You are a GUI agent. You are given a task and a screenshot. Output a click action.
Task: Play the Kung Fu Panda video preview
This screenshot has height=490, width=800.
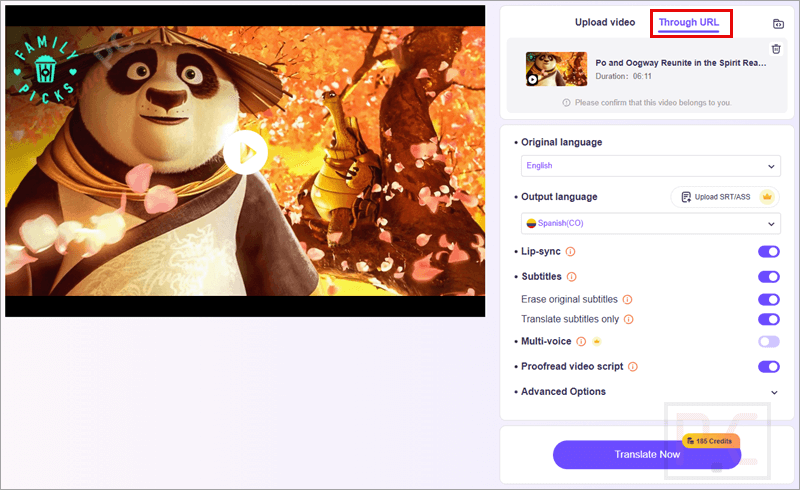click(x=245, y=152)
